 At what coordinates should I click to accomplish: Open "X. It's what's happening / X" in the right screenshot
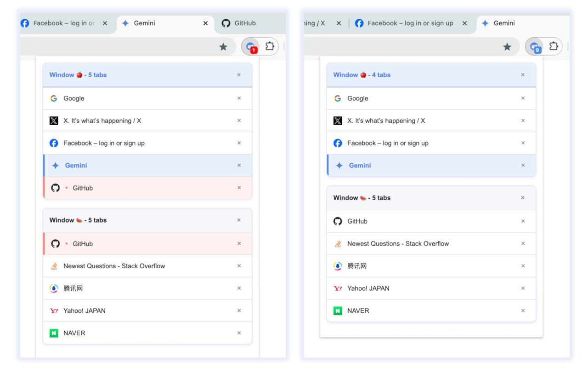coord(431,121)
